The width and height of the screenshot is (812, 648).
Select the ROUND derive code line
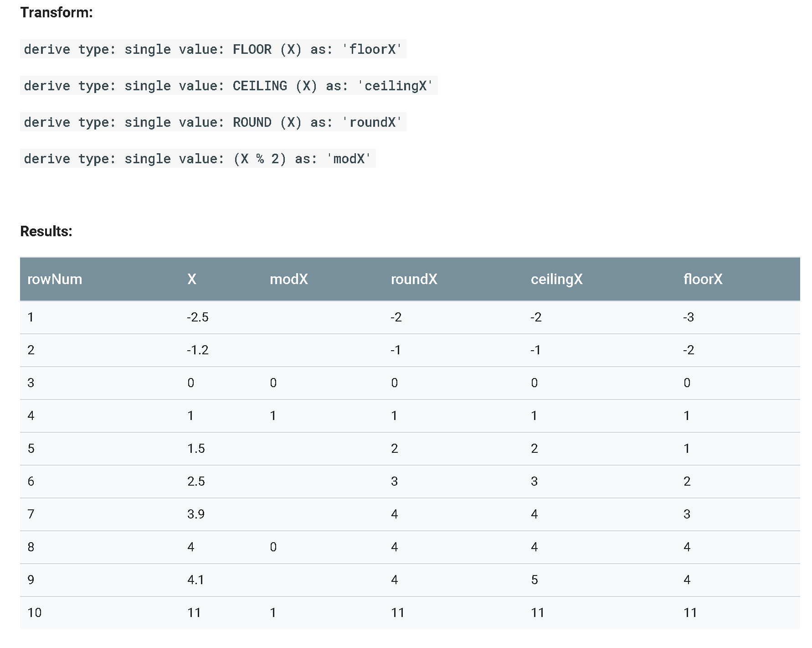(213, 122)
